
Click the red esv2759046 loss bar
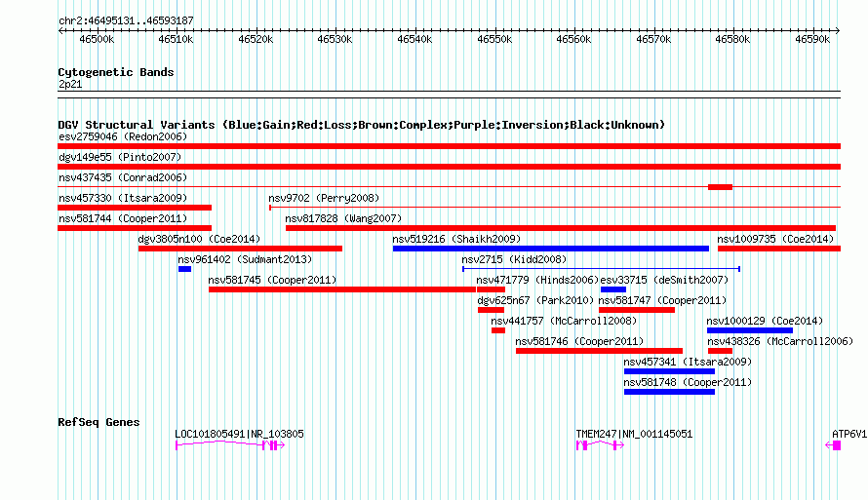click(x=449, y=146)
